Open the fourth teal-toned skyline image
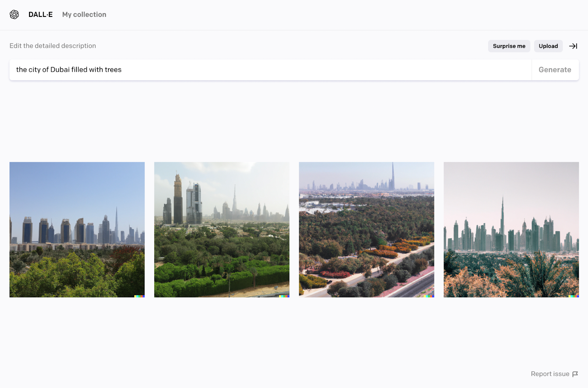Viewport: 588px width, 388px height. pos(511,229)
